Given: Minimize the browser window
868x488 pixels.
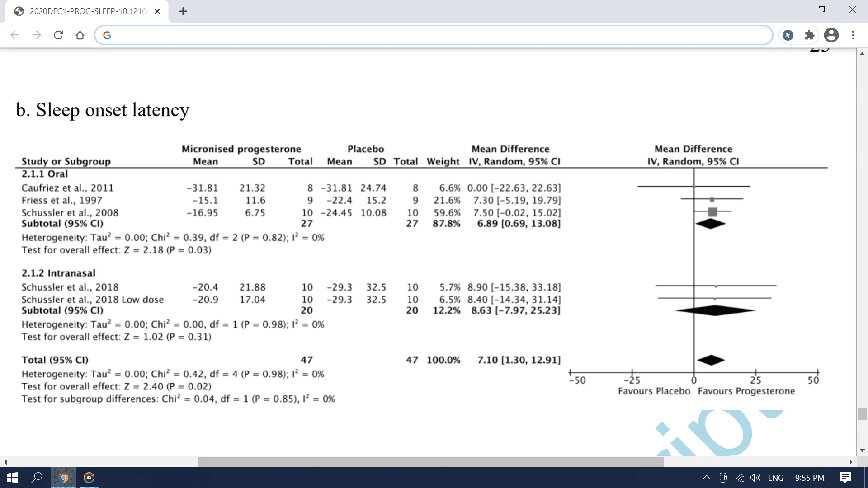Looking at the screenshot, I should pos(790,10).
